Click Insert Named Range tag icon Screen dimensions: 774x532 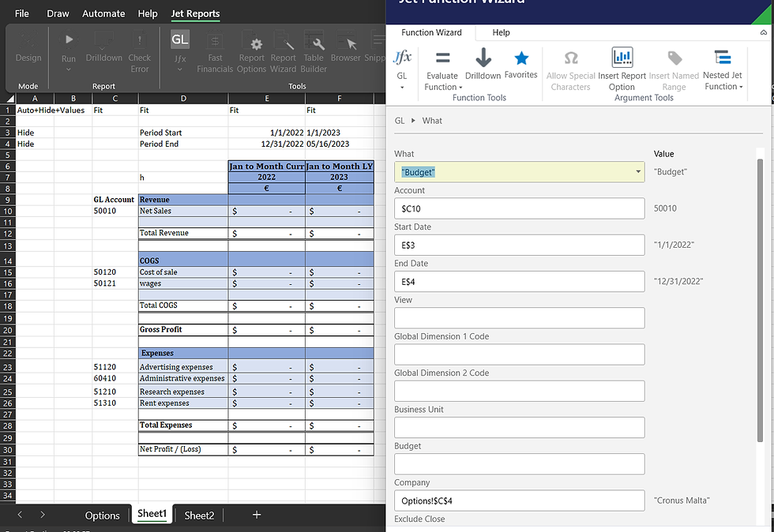674,58
